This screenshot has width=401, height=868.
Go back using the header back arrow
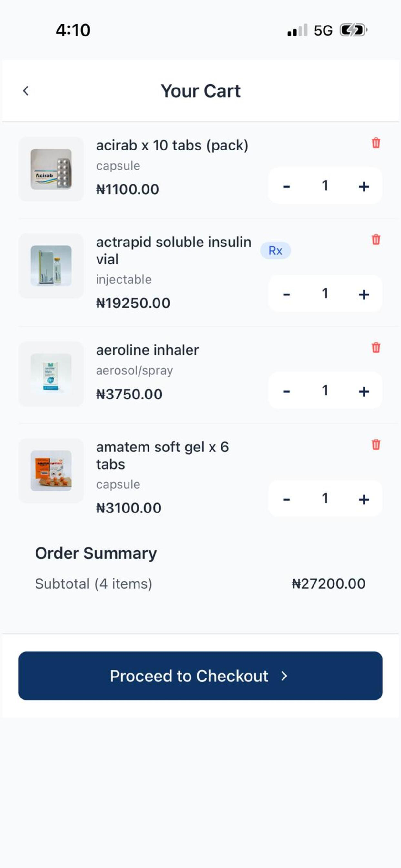click(x=26, y=91)
